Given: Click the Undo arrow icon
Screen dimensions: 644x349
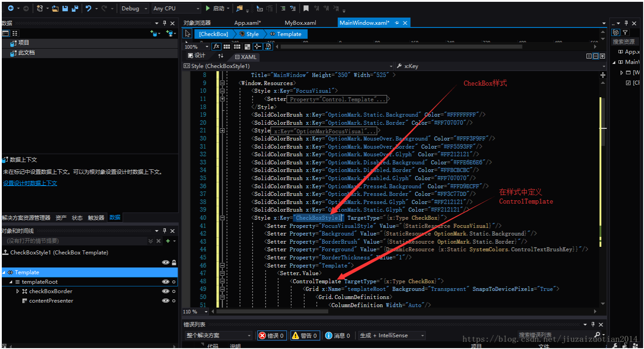Looking at the screenshot, I should click(x=89, y=9).
